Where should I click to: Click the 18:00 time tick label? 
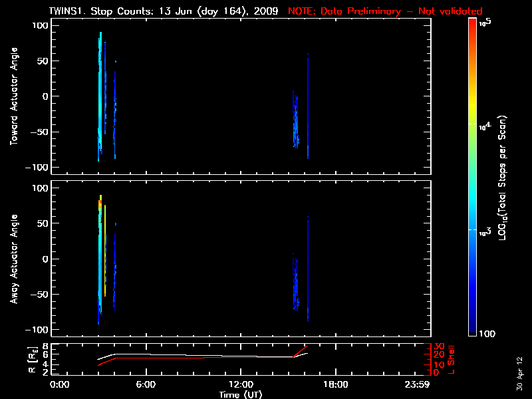pos(335,385)
